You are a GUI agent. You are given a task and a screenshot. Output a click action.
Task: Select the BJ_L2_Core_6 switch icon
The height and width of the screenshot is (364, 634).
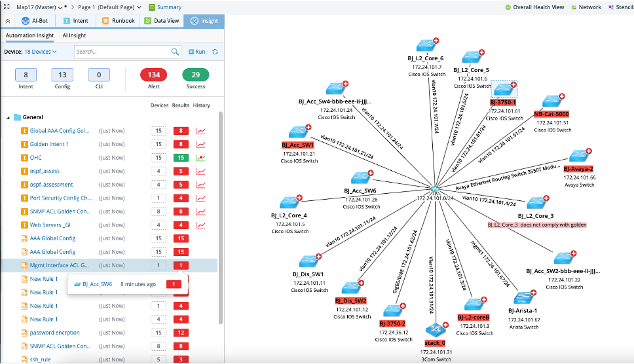[426, 45]
